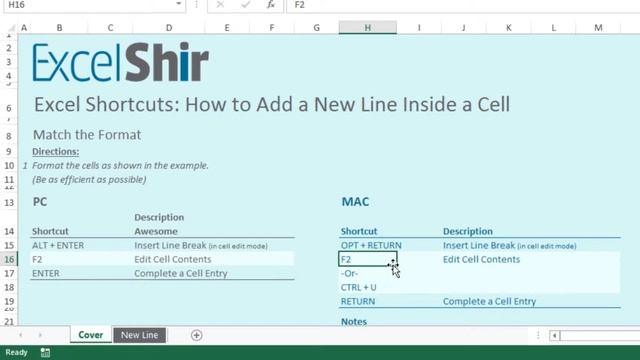Image resolution: width=640 pixels, height=360 pixels.
Task: Select column A header
Action: tap(24, 28)
